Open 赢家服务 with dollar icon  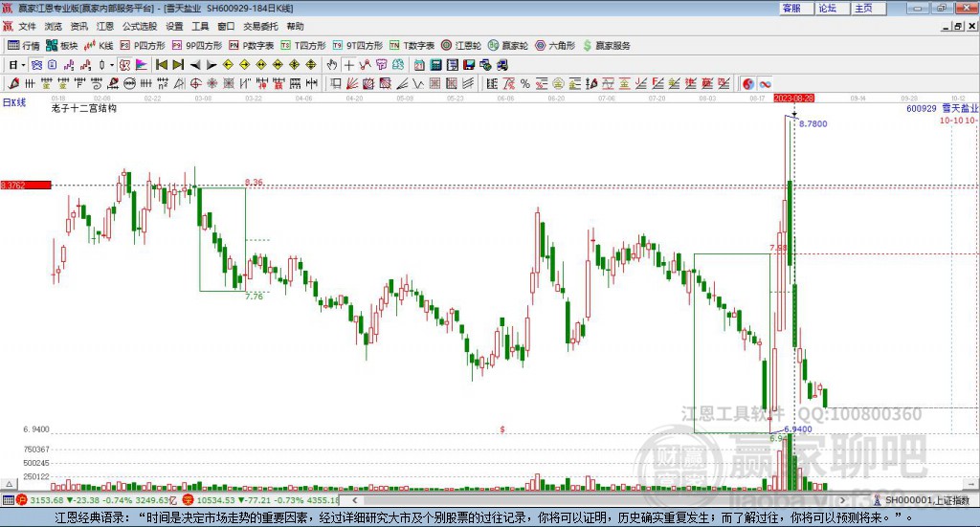pyautogui.click(x=606, y=46)
